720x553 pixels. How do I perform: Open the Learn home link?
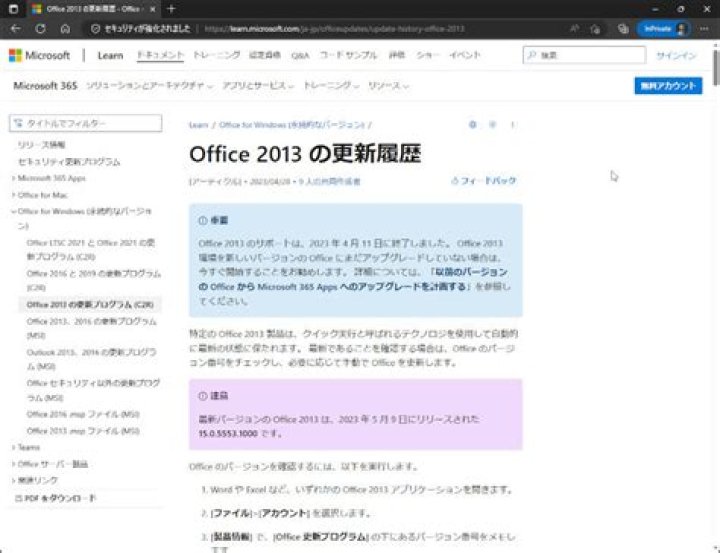(110, 56)
